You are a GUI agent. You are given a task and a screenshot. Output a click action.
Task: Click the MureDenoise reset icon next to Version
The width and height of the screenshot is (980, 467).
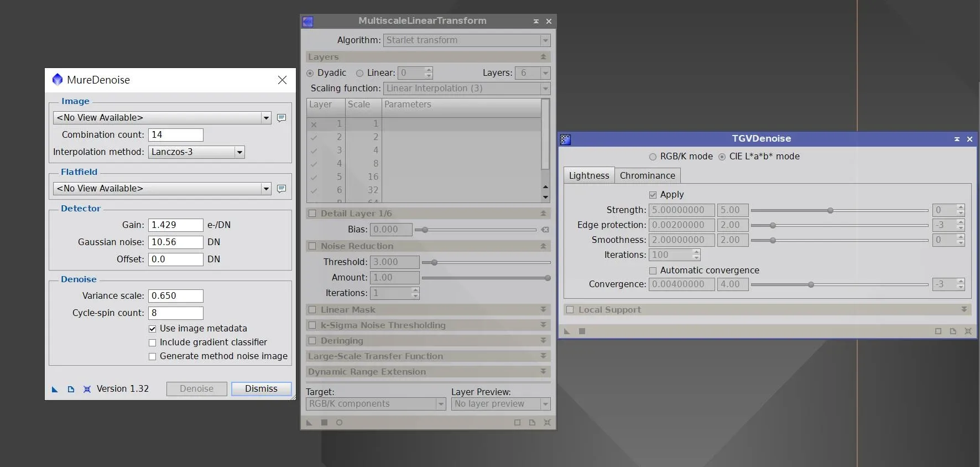(87, 390)
